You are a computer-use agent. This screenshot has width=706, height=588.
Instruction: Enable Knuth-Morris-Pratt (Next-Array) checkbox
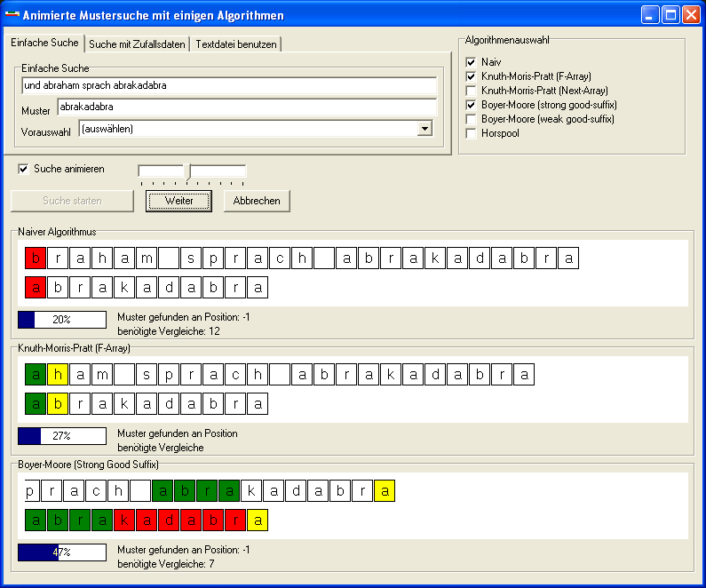pyautogui.click(x=472, y=91)
